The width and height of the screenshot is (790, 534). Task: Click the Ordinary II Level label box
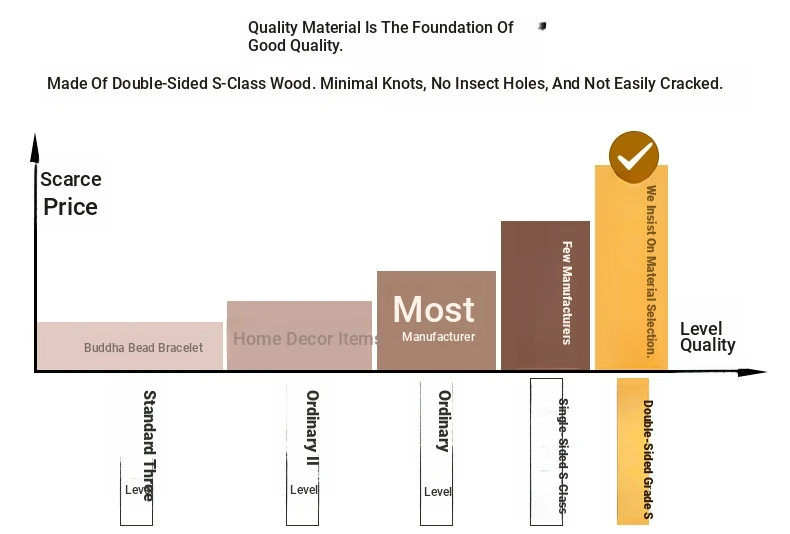coord(302,454)
